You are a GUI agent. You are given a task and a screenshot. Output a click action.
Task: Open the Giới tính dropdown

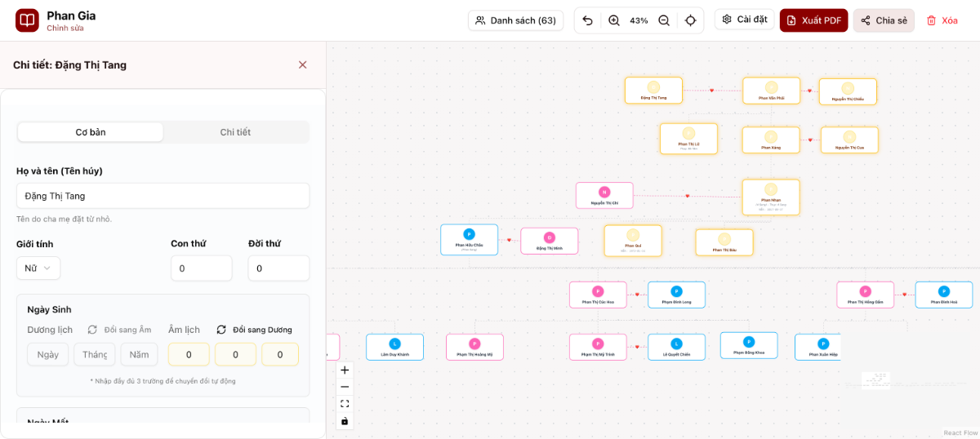point(38,268)
